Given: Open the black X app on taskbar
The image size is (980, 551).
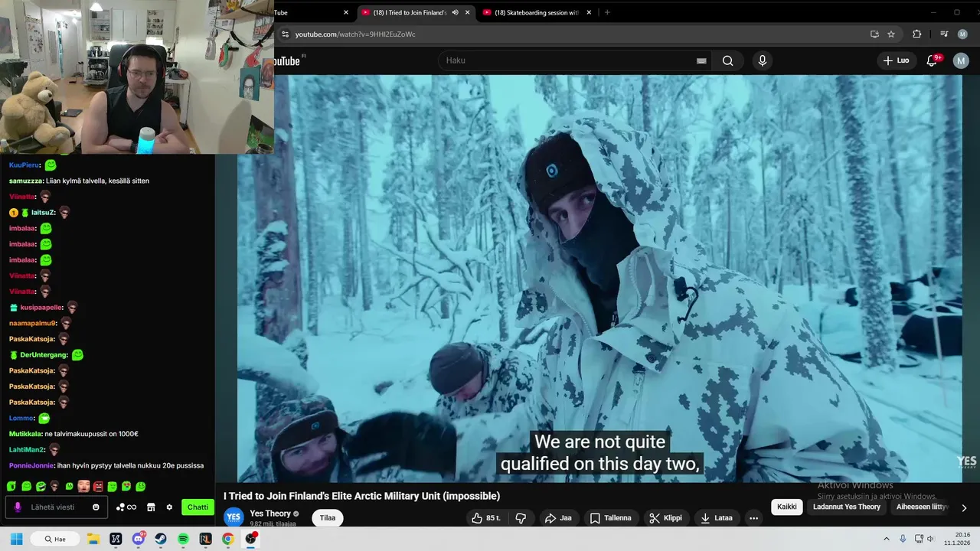Looking at the screenshot, I should [x=116, y=539].
